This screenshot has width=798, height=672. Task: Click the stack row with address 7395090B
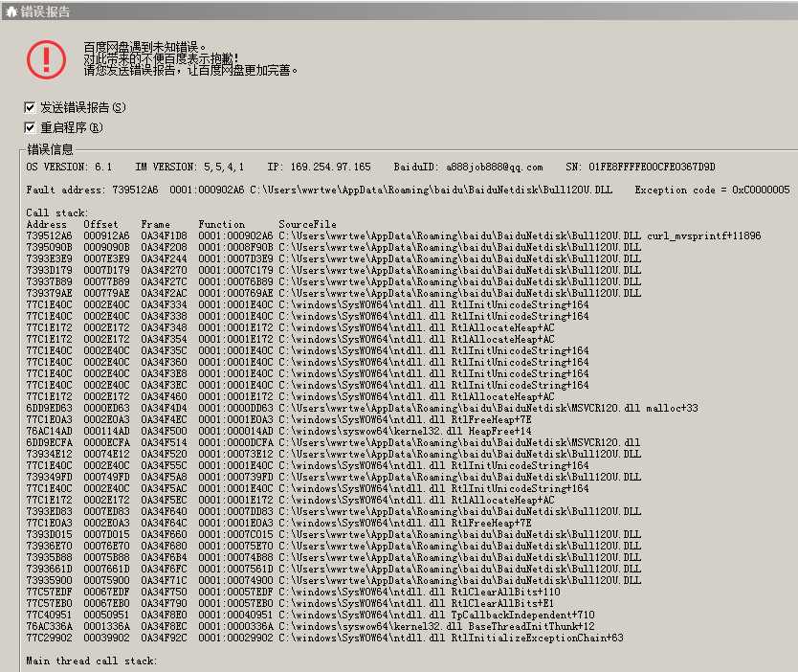(x=334, y=247)
